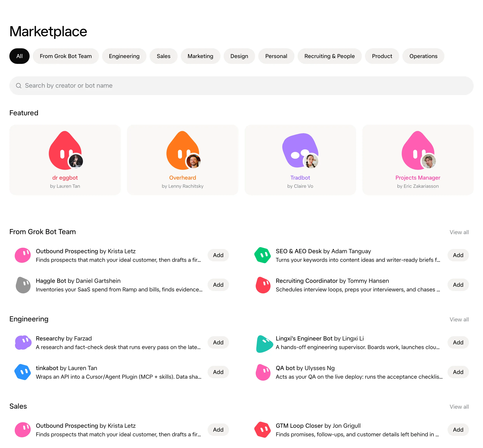Viewport: 483px width, 448px height.
Task: Open the dr eggbot featured card
Action: (65, 160)
